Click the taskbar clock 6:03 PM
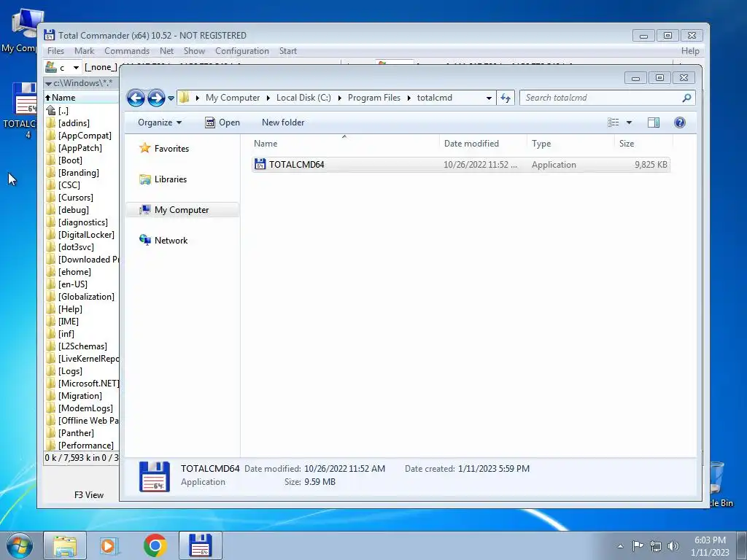747x560 pixels. (x=710, y=540)
